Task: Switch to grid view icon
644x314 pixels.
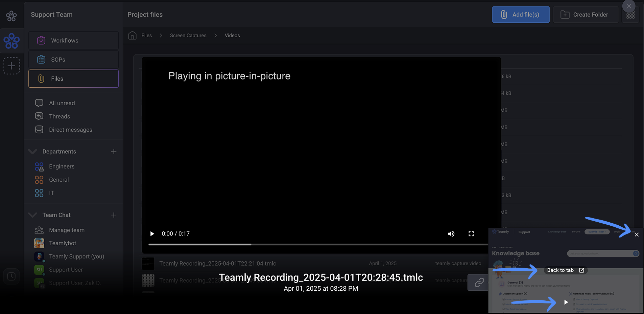Action: (x=630, y=16)
